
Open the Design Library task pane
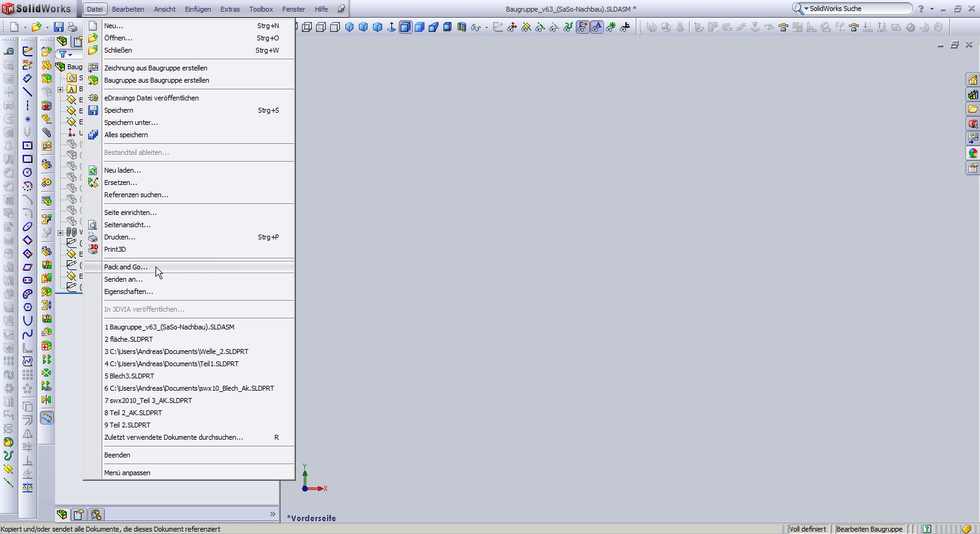(973, 95)
